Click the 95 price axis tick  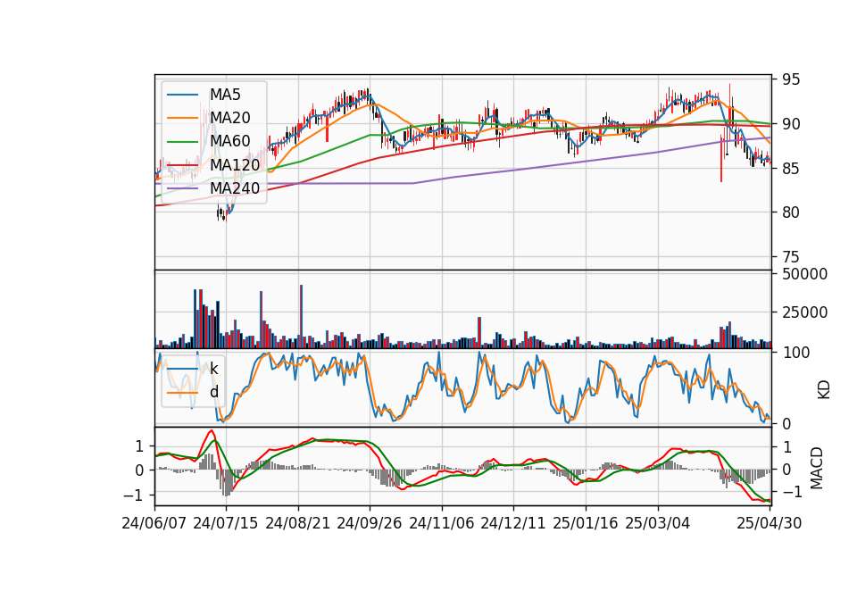[791, 79]
